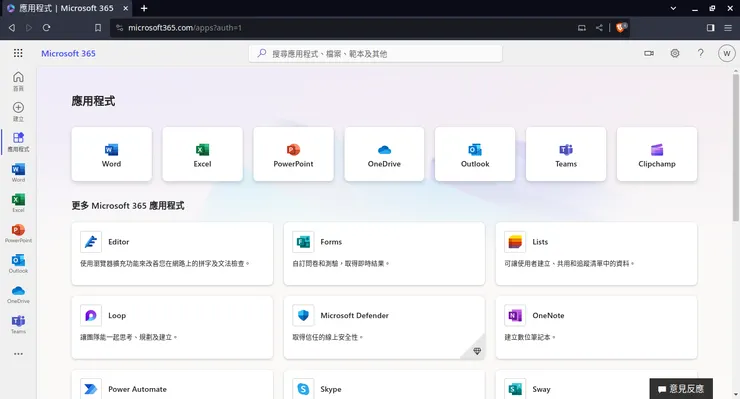Screen dimensions: 740x399
Task: Open settings gear in the header
Action: tap(675, 53)
